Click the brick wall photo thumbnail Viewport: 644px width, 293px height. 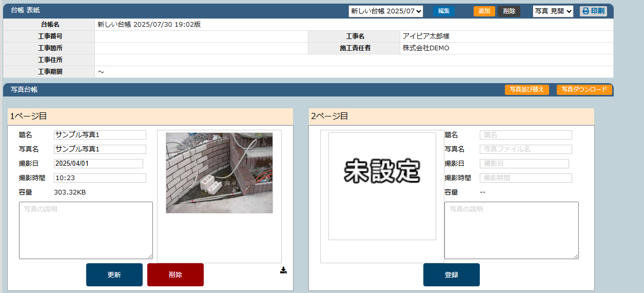point(219,173)
